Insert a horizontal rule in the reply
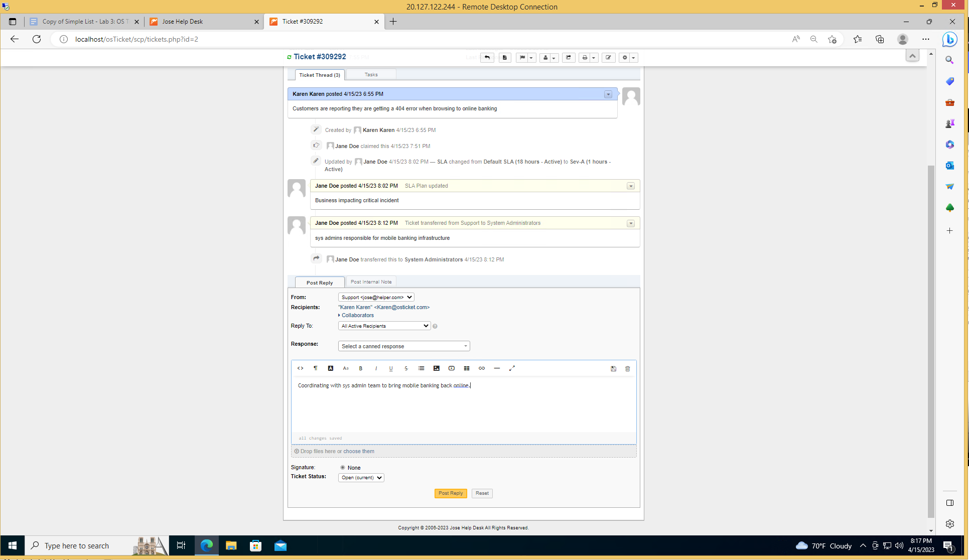This screenshot has height=560, width=969. 497,368
